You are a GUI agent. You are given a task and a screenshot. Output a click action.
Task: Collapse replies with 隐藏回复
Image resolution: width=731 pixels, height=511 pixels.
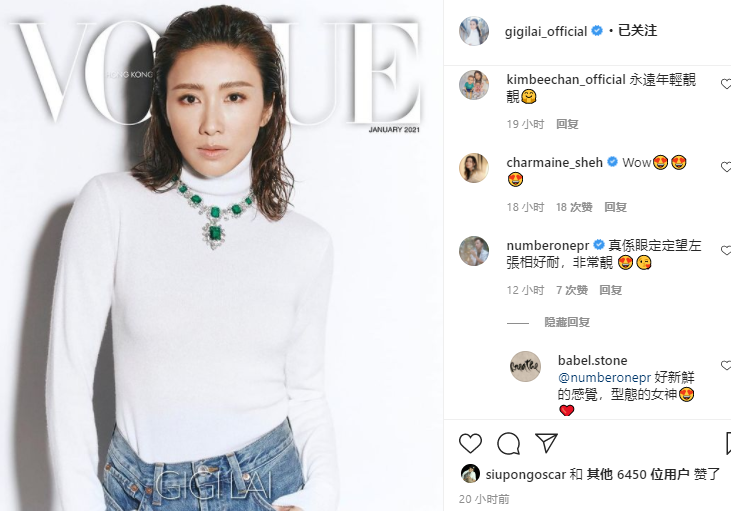coord(567,322)
